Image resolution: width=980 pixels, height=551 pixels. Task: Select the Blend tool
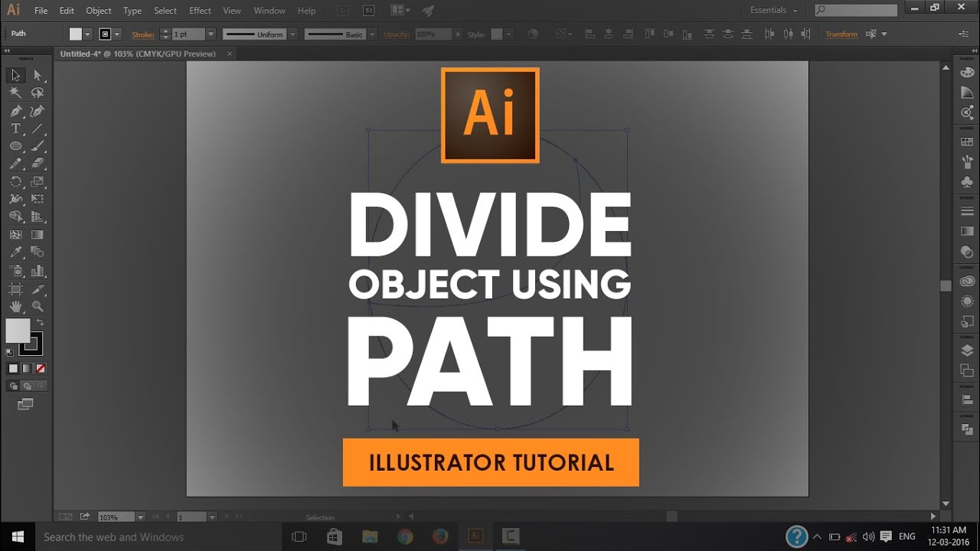coord(38,253)
